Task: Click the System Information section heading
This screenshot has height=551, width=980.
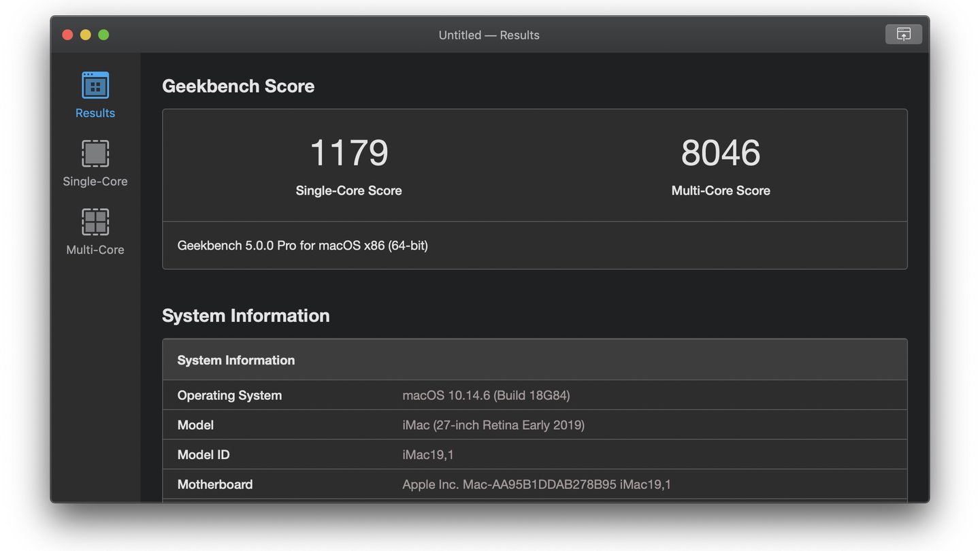Action: pos(246,315)
